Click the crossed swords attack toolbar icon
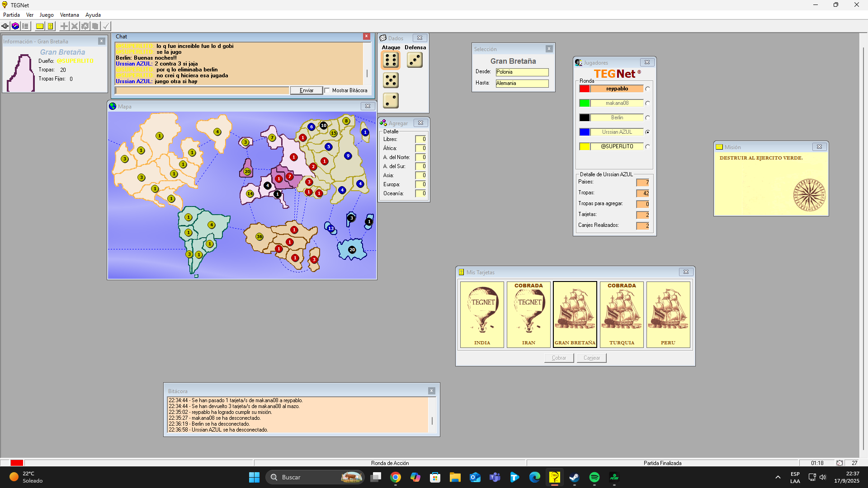The height and width of the screenshot is (488, 868). coord(75,26)
